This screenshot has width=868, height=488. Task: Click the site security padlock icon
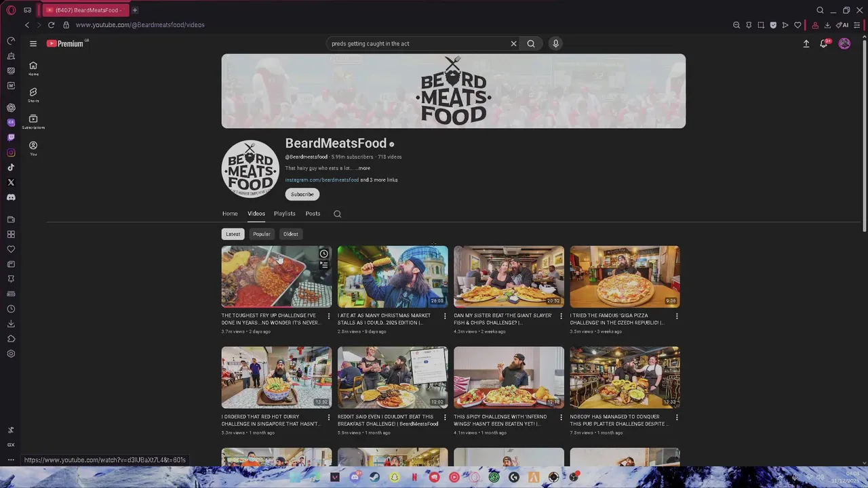pos(66,25)
